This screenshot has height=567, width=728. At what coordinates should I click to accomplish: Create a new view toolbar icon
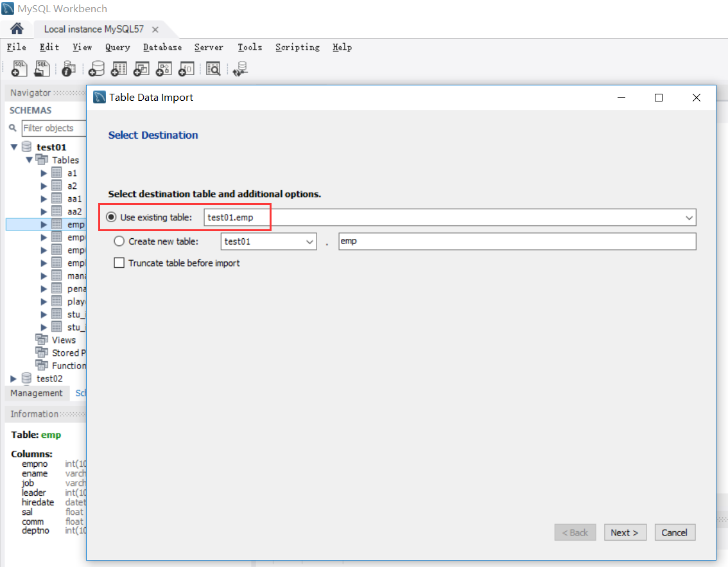click(141, 69)
